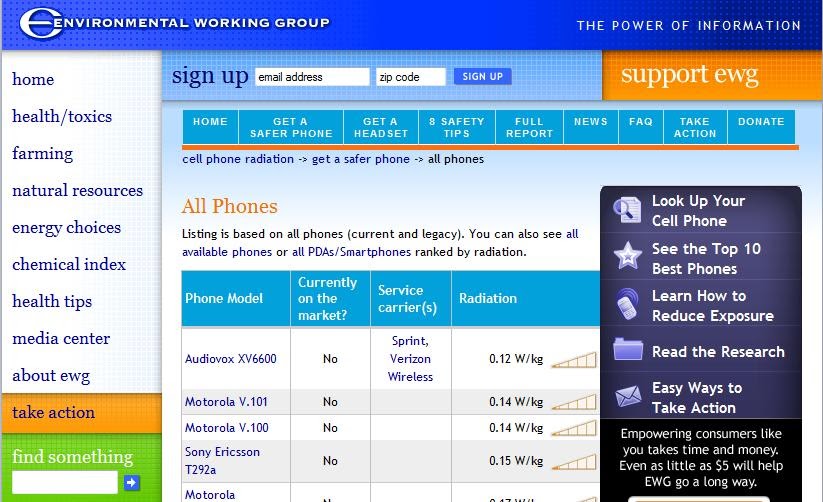The image size is (823, 502).
Task: Click the radiation bar graphic for Audiovox XV6600
Action: [x=574, y=360]
